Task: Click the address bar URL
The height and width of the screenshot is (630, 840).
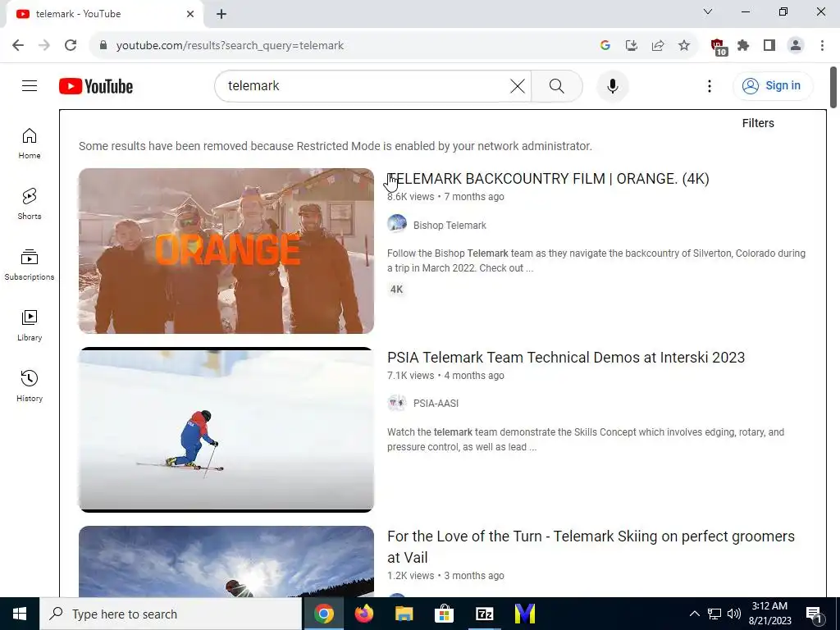Action: (230, 46)
